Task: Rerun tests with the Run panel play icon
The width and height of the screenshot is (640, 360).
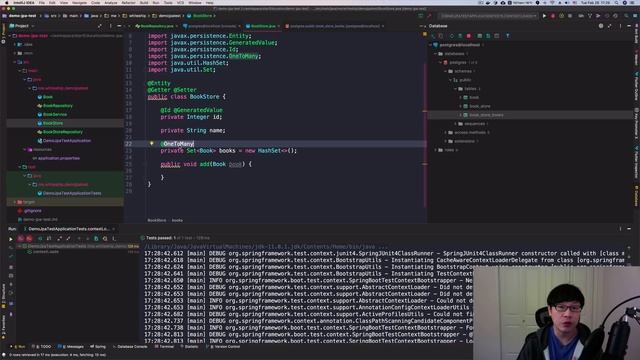Action: pyautogui.click(x=11, y=239)
